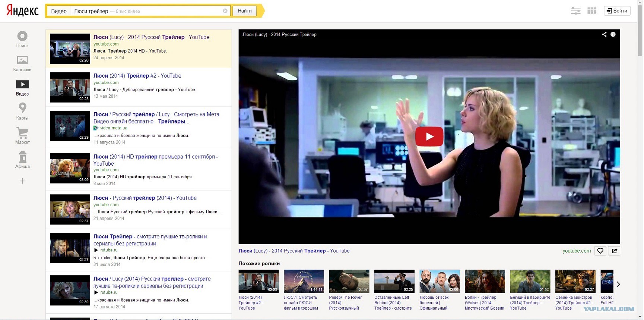
Task: Click rutube.ru source under Люси Трейлер
Action: click(x=109, y=250)
